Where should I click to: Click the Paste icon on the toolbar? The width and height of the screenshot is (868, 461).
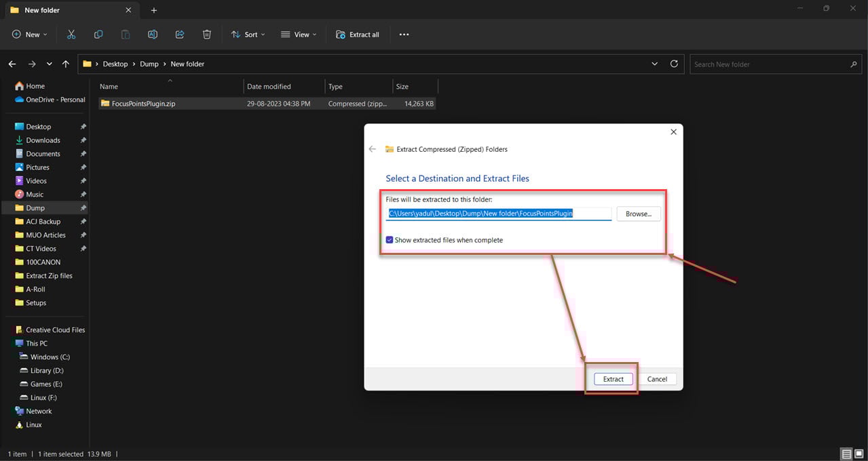point(125,34)
